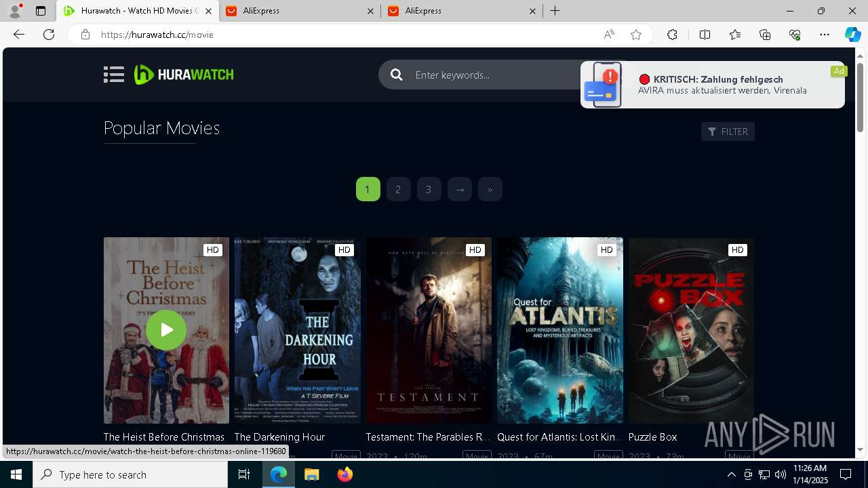Play The Heist Before Christmas
The width and height of the screenshot is (868, 488).
click(166, 330)
